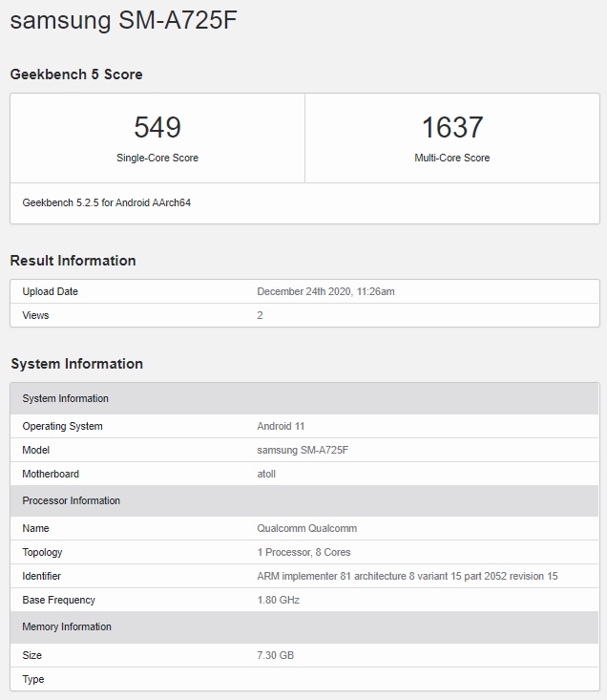This screenshot has height=700, width=607.
Task: Click the Processor Information section header
Action: 72,500
